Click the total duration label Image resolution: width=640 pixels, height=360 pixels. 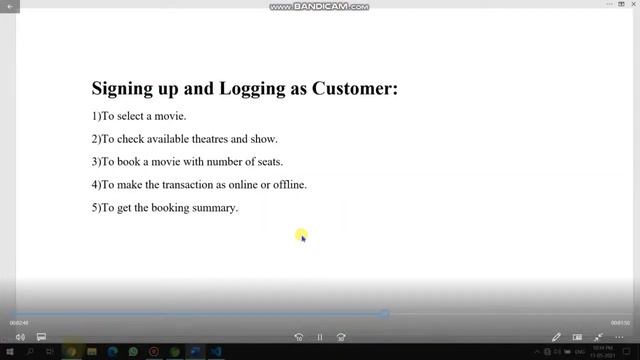click(x=620, y=323)
